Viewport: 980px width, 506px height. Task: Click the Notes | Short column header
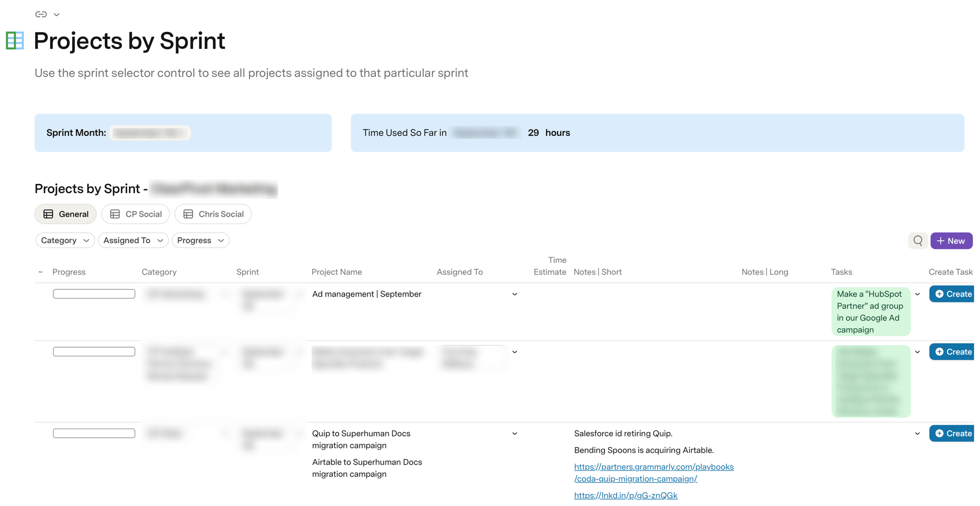point(598,272)
